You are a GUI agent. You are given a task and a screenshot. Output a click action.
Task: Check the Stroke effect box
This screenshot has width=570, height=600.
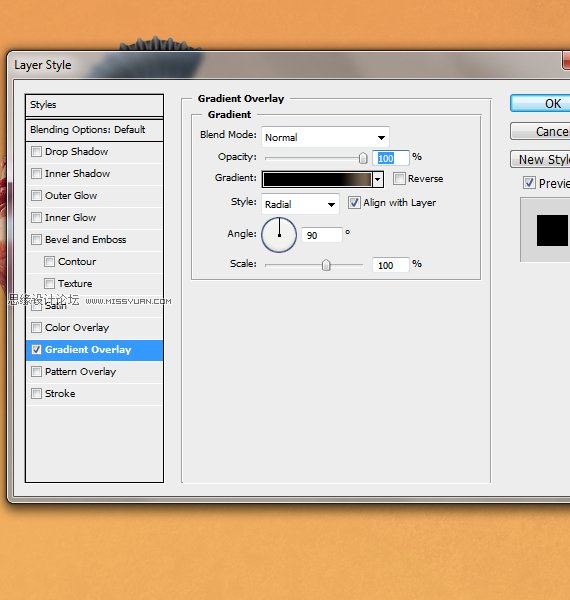[x=36, y=393]
